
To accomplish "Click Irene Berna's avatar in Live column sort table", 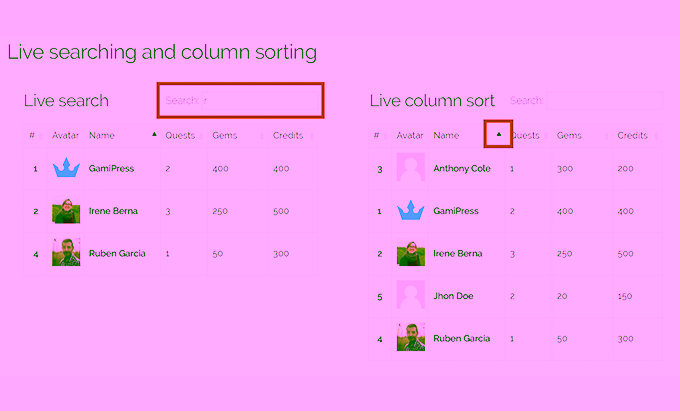I will [x=411, y=253].
